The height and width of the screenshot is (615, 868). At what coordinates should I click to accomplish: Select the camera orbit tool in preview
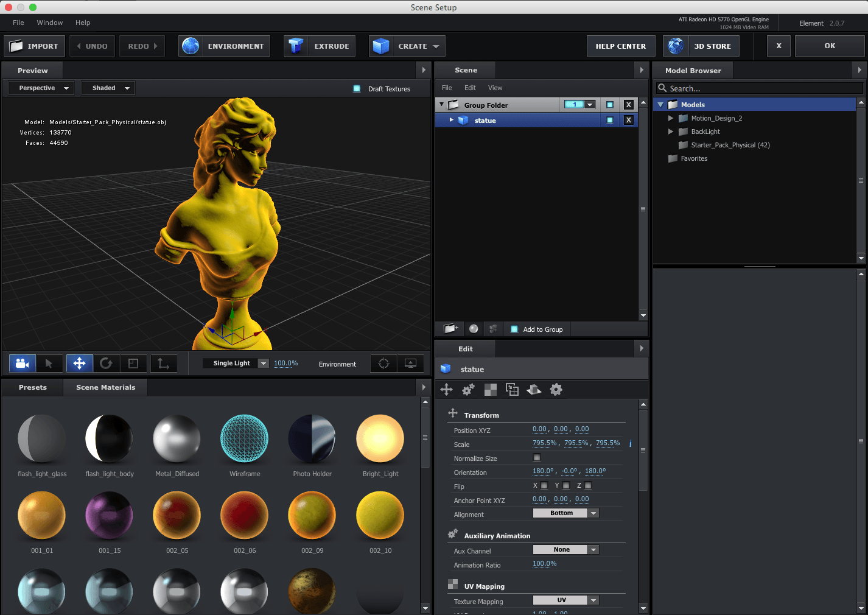[x=23, y=364]
